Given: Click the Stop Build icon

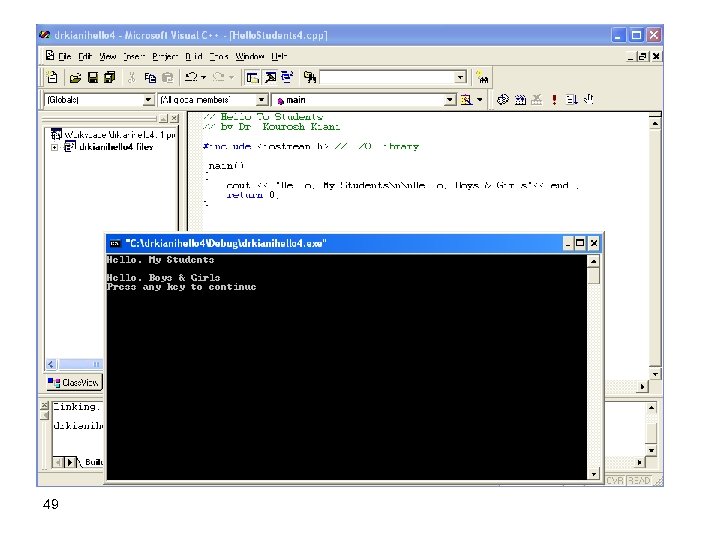Looking at the screenshot, I should pyautogui.click(x=537, y=99).
